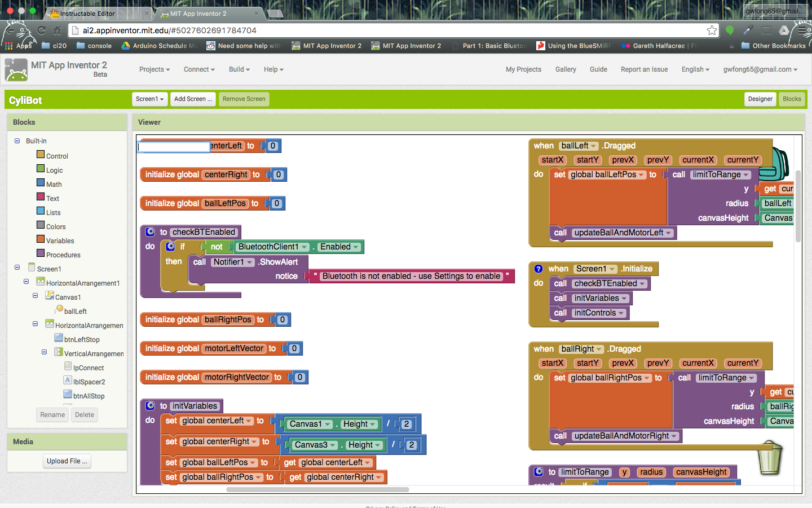The width and height of the screenshot is (812, 508).
Task: Open the mutator gear on the initVariables procedure
Action: (151, 406)
